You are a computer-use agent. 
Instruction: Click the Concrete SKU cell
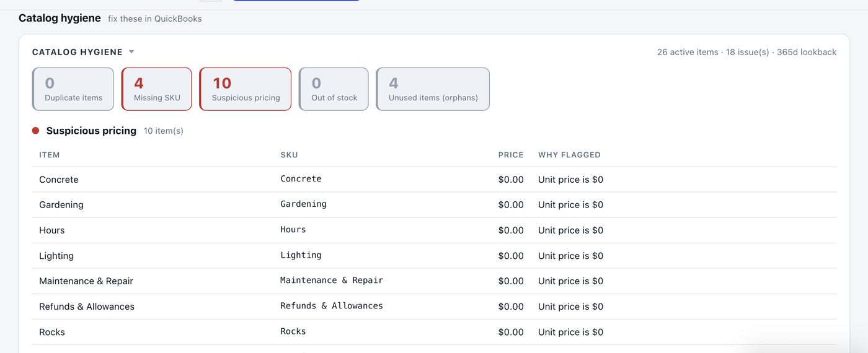[x=301, y=179]
